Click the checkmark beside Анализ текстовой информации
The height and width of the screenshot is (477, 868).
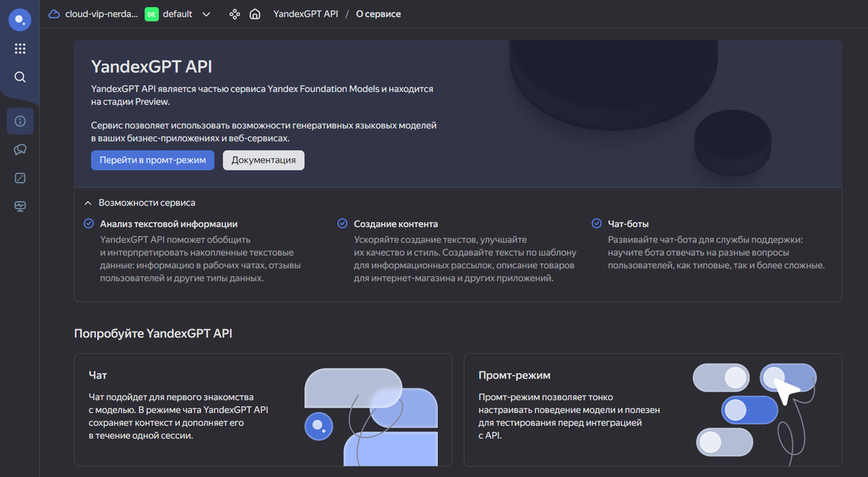point(88,224)
